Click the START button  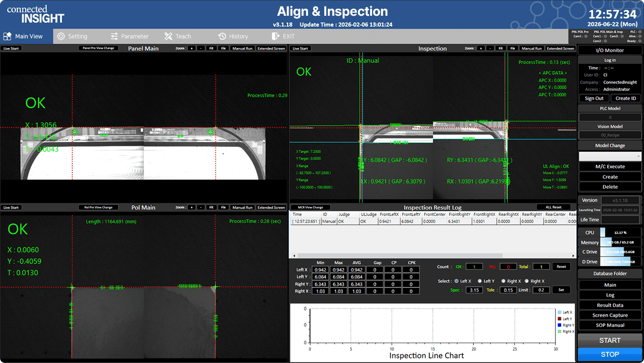[610, 340]
